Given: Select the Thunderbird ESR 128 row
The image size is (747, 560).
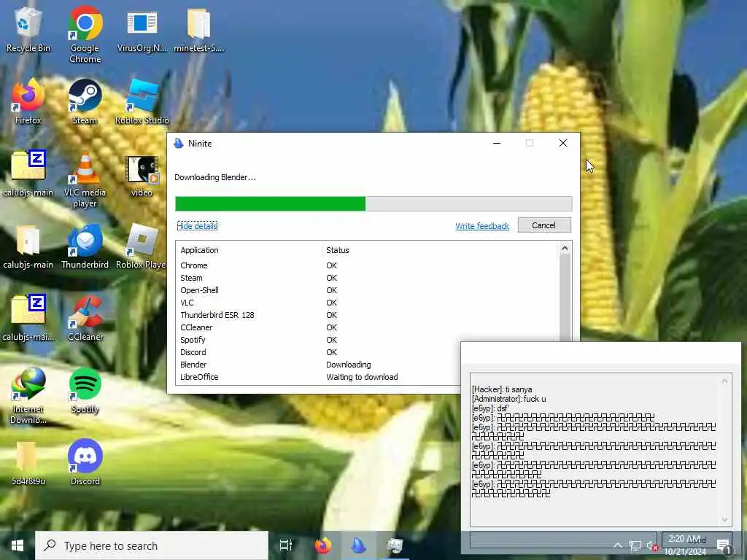Looking at the screenshot, I should (x=367, y=315).
